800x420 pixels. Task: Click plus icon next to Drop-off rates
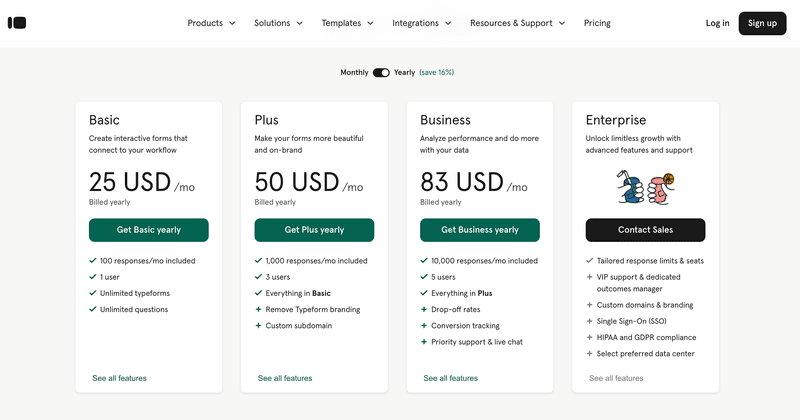pyautogui.click(x=424, y=310)
